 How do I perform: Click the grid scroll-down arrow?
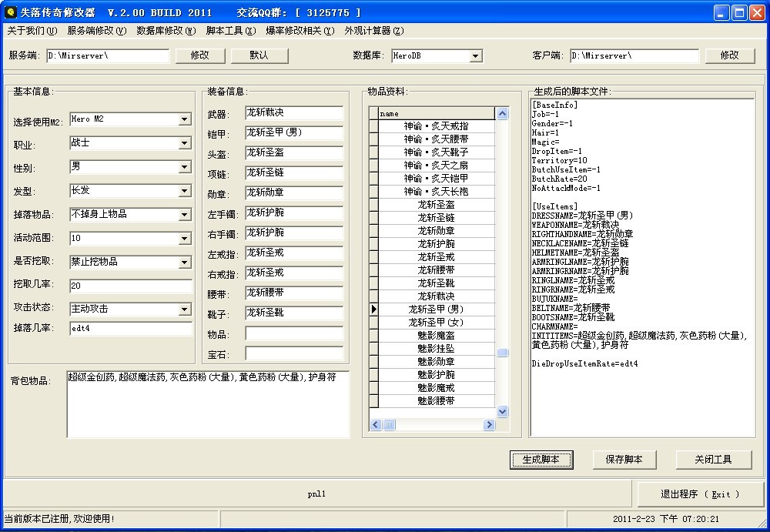pyautogui.click(x=503, y=412)
